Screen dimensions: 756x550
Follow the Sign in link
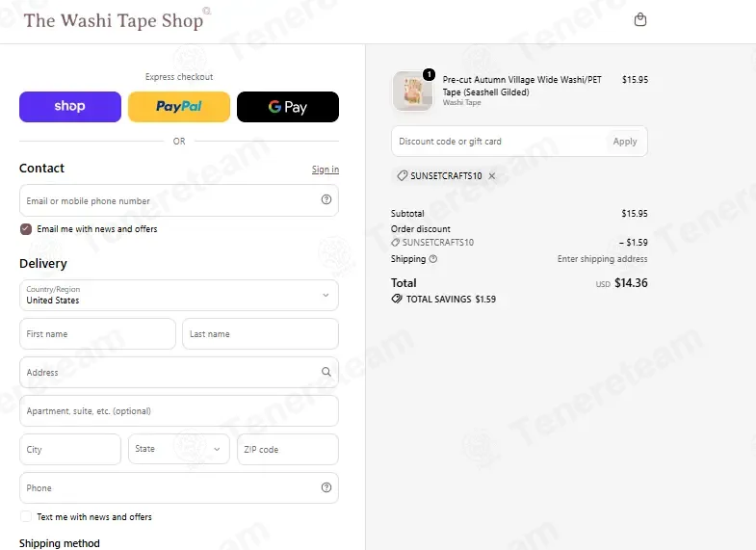pyautogui.click(x=326, y=170)
